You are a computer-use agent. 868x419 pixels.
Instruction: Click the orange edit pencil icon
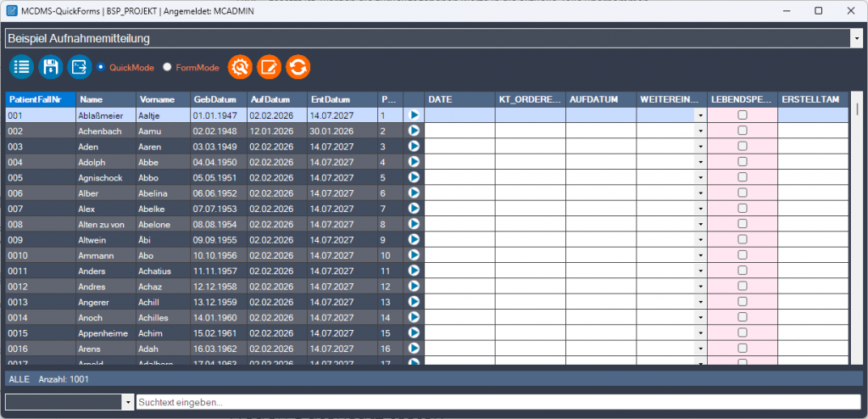(269, 67)
